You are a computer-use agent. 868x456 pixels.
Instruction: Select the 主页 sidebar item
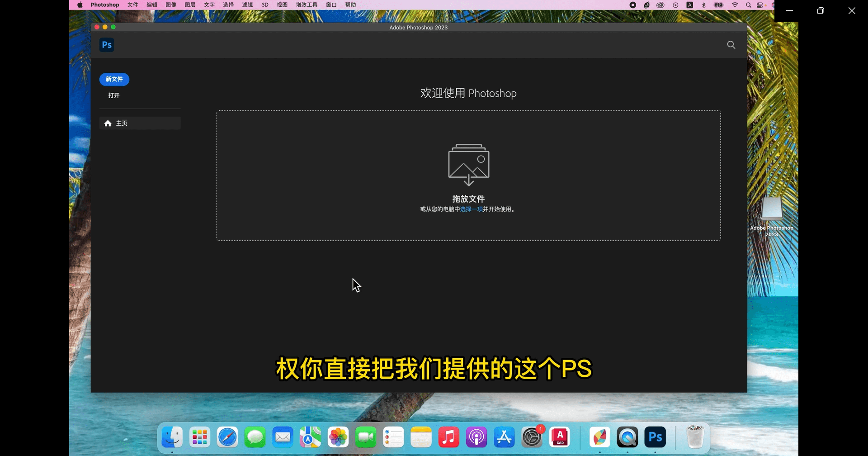(140, 123)
